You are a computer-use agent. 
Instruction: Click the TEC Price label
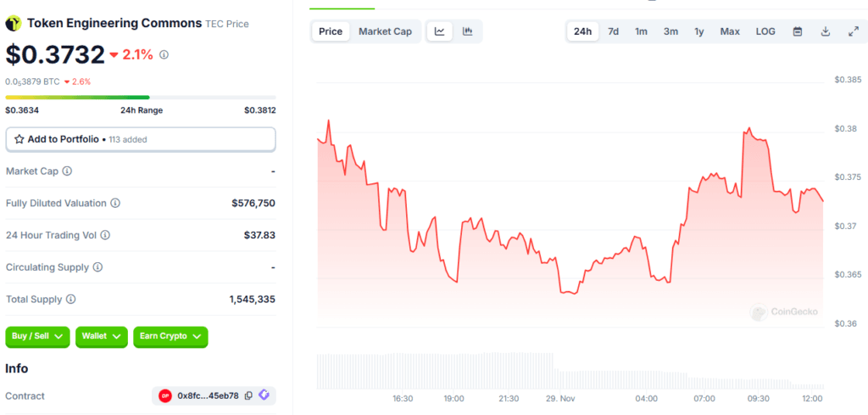227,24
